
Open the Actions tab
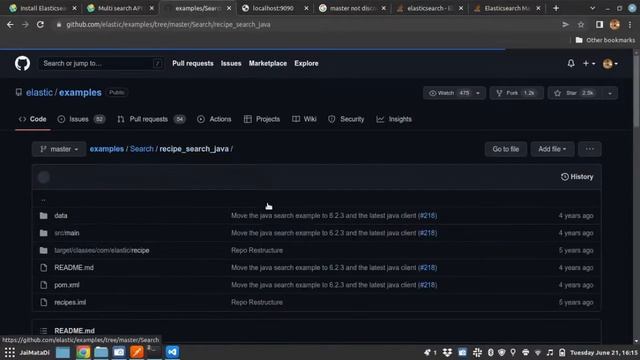tap(214, 119)
